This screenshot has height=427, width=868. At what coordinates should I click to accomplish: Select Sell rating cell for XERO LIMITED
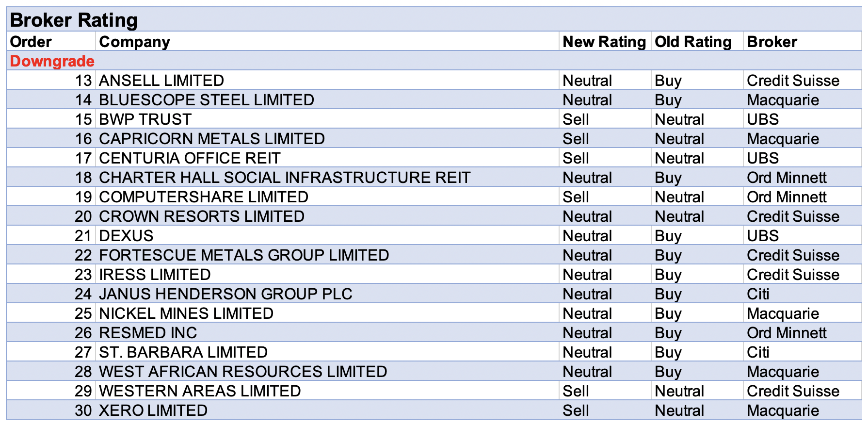point(576,411)
